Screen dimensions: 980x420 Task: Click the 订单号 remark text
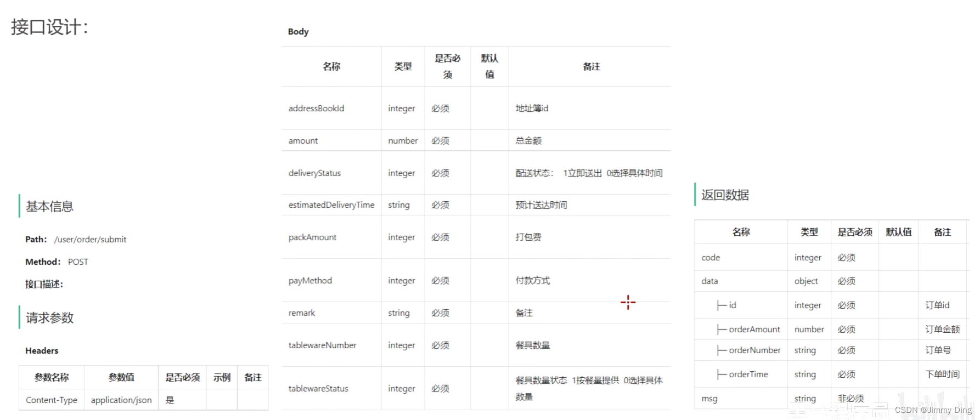938,350
